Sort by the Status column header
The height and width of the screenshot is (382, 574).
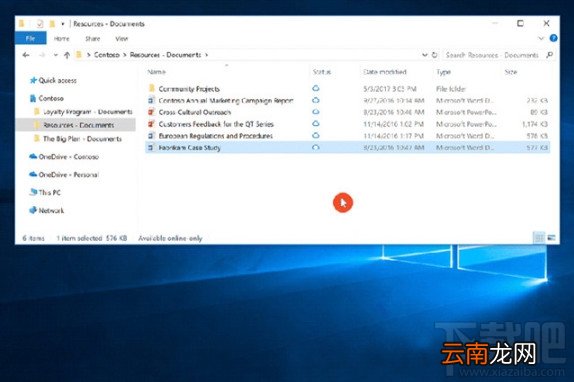322,72
